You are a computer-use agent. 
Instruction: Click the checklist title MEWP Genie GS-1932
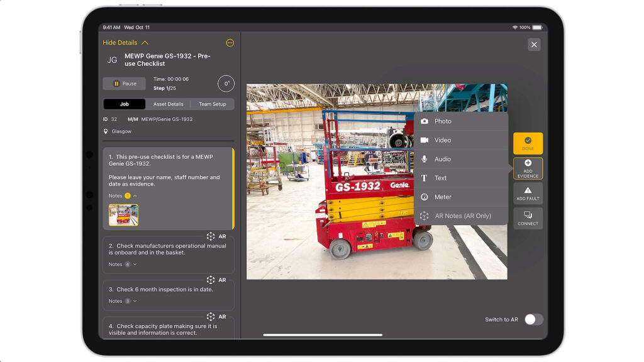(167, 60)
